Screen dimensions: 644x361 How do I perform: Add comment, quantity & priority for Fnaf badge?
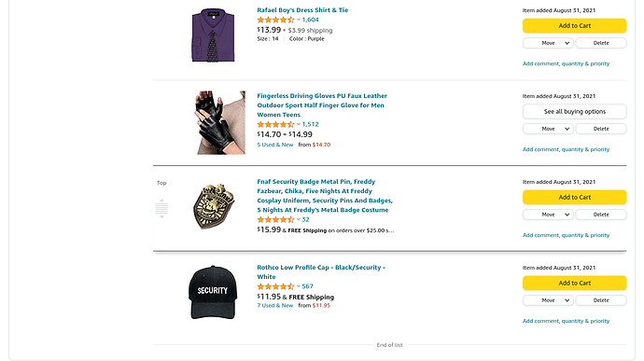[x=566, y=235]
